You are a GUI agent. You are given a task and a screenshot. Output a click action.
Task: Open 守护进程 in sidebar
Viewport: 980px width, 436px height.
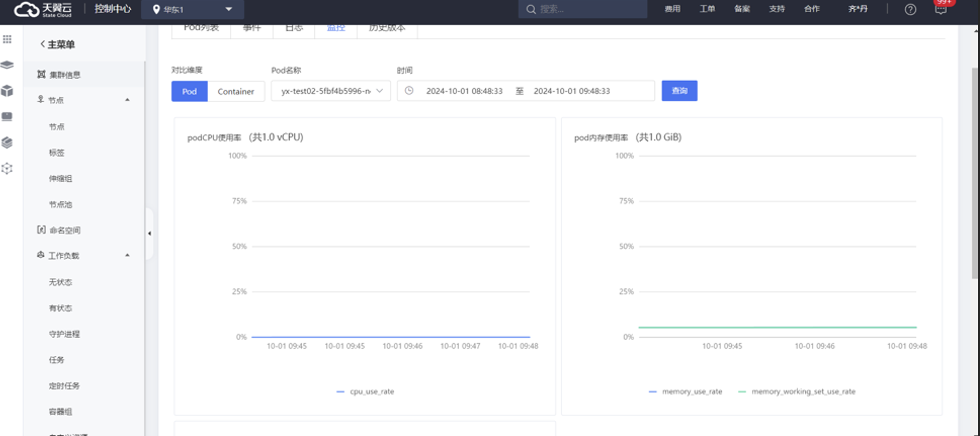pos(64,334)
